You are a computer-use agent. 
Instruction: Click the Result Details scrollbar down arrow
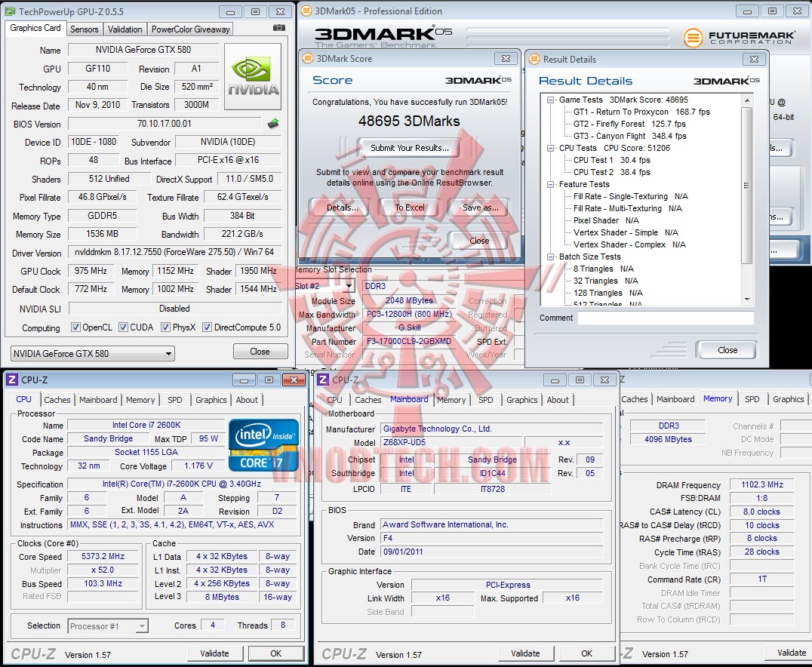coord(747,300)
